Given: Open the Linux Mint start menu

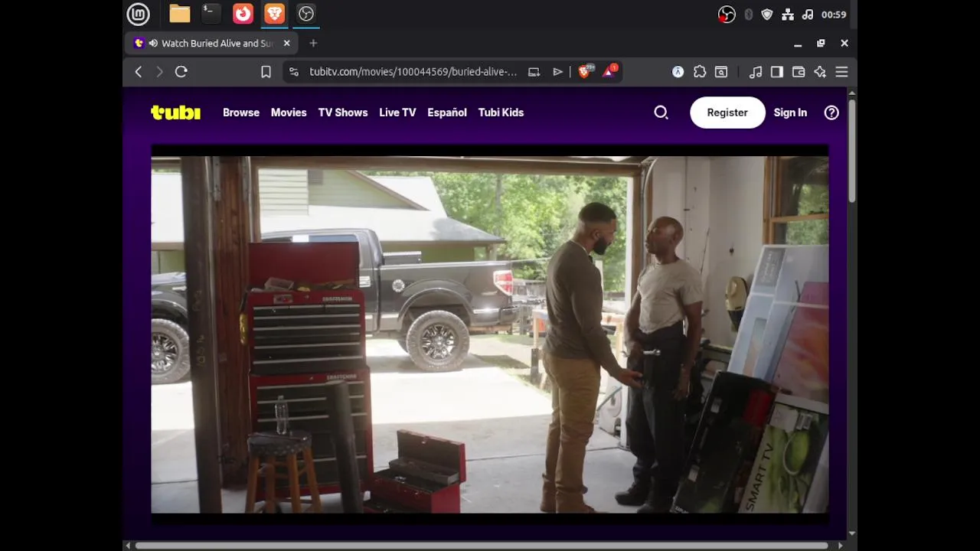Looking at the screenshot, I should (x=138, y=14).
